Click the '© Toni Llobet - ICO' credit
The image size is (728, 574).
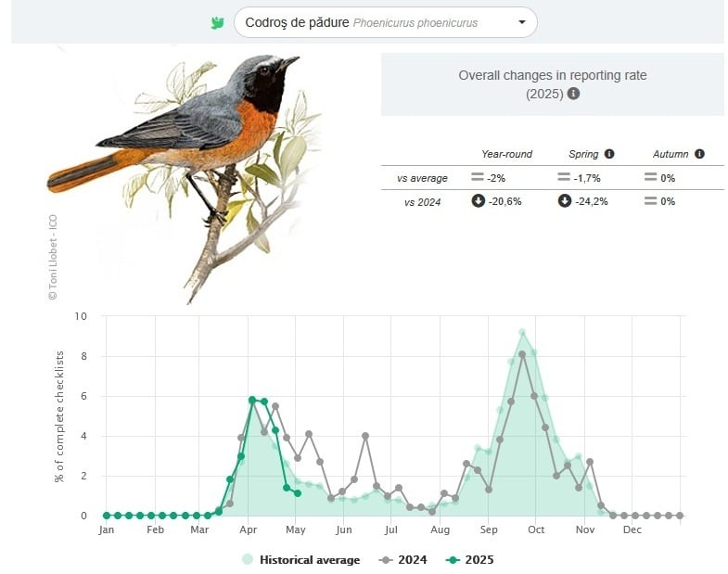point(53,257)
